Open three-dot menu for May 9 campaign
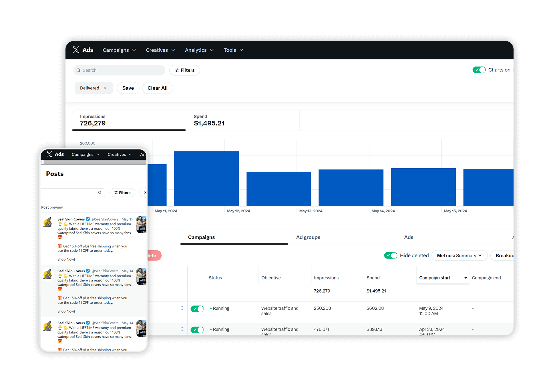Viewport: 549px width, 392px height. [x=182, y=308]
